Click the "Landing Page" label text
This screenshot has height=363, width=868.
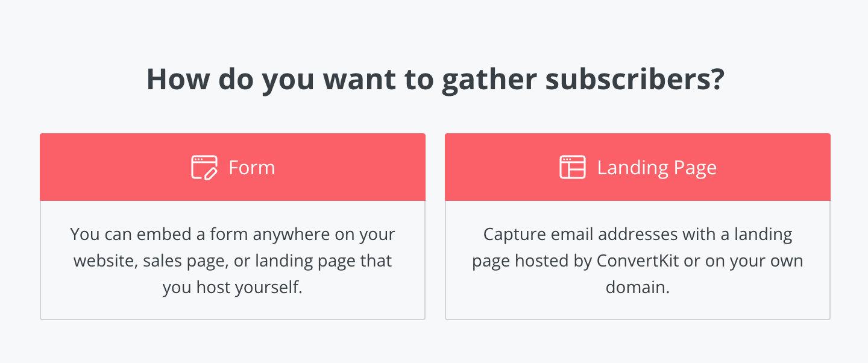pos(657,168)
